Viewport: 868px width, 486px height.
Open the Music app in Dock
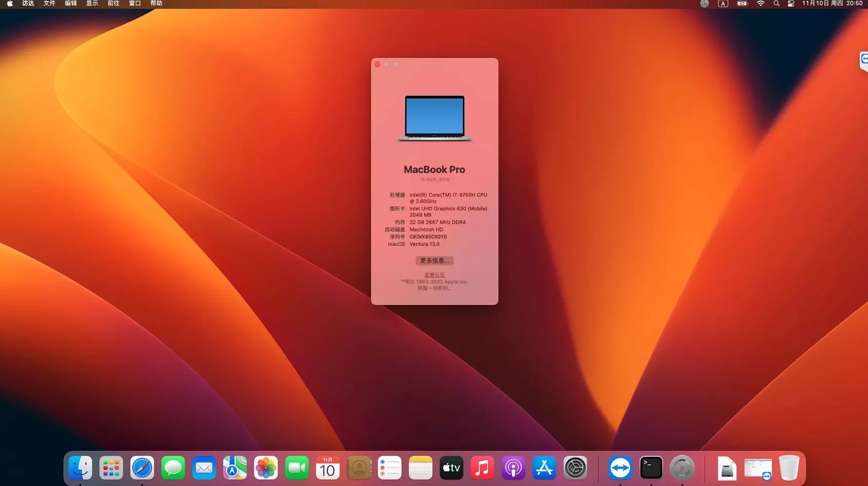coord(482,468)
